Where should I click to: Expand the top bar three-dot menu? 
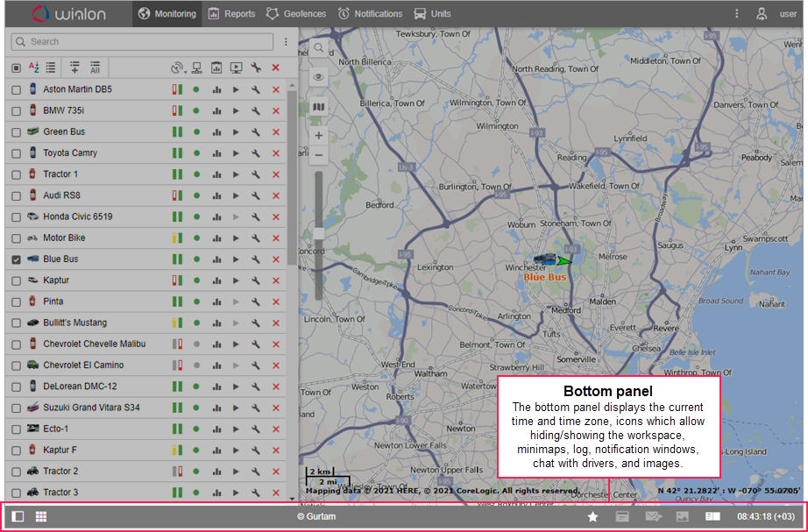coord(736,14)
